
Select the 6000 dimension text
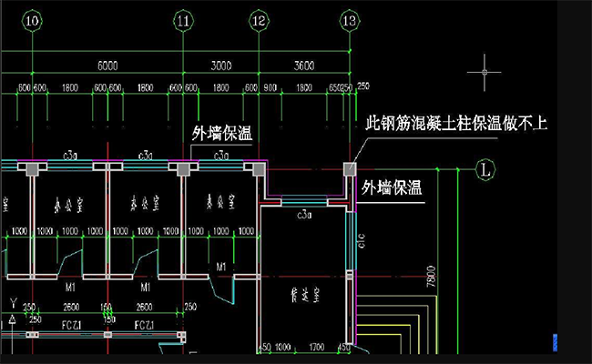pyautogui.click(x=108, y=66)
